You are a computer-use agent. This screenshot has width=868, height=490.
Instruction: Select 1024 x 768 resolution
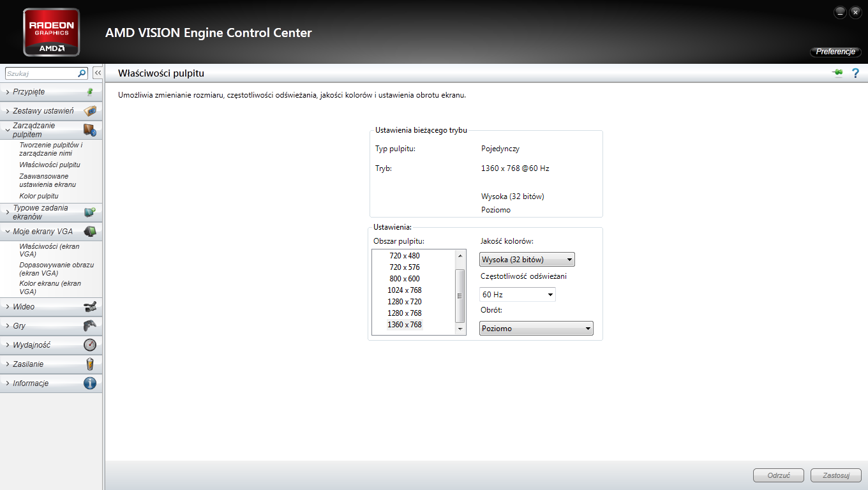click(405, 290)
